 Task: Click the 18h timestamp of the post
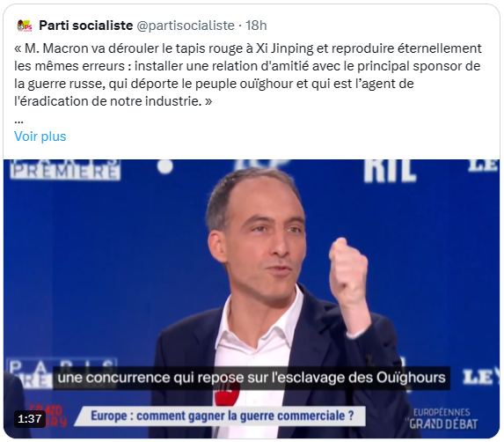pyautogui.click(x=256, y=26)
